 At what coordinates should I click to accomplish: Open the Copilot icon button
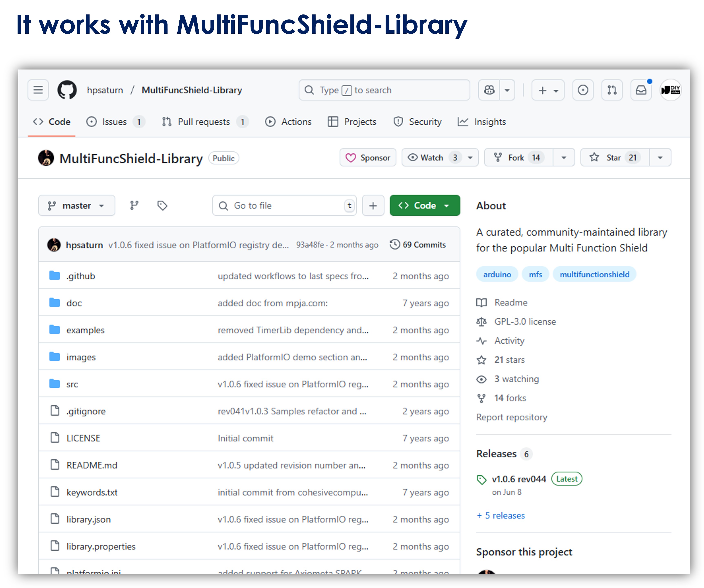[489, 90]
